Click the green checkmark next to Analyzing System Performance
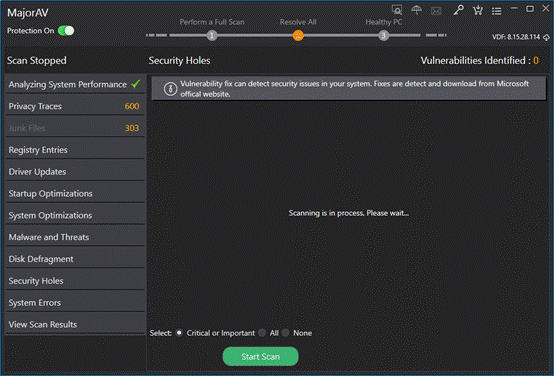 (136, 84)
